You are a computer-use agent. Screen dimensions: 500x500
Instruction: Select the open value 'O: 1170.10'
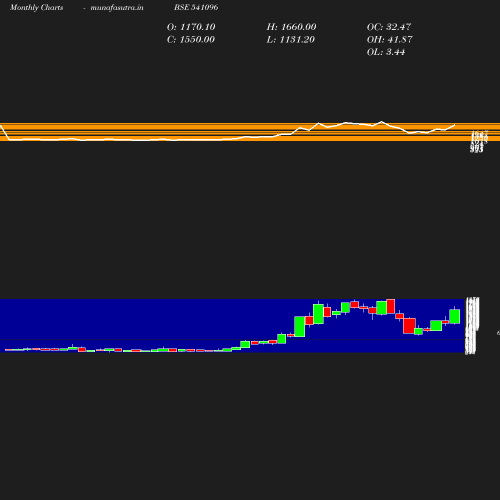[x=191, y=27]
